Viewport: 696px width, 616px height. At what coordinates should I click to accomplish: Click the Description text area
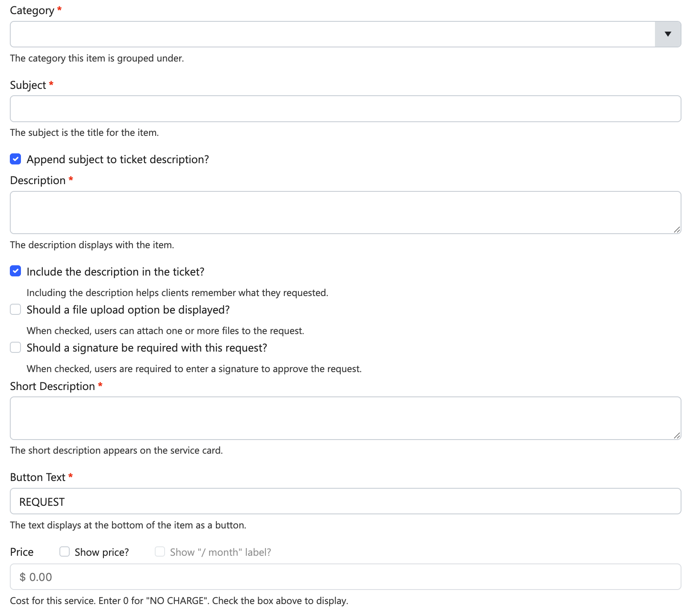point(345,212)
